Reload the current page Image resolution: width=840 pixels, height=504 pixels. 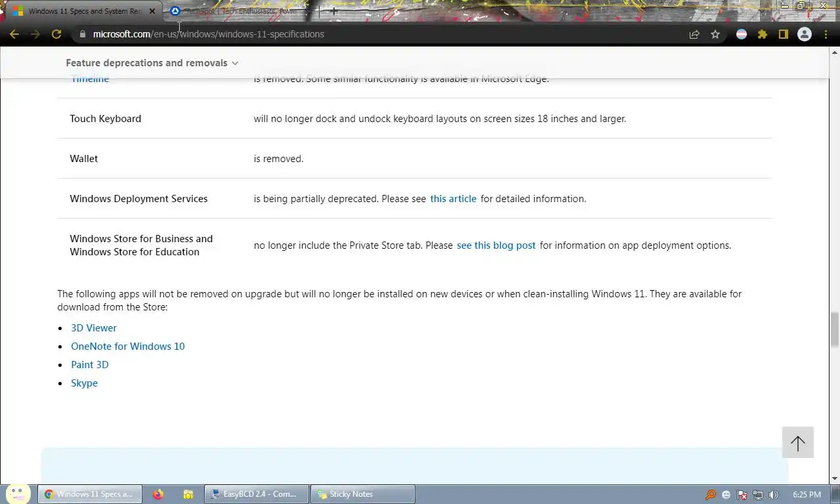click(x=56, y=34)
